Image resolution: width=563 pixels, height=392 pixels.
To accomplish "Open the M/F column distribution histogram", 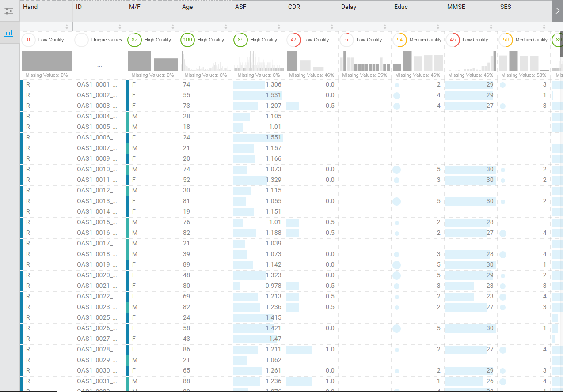I will pyautogui.click(x=152, y=61).
